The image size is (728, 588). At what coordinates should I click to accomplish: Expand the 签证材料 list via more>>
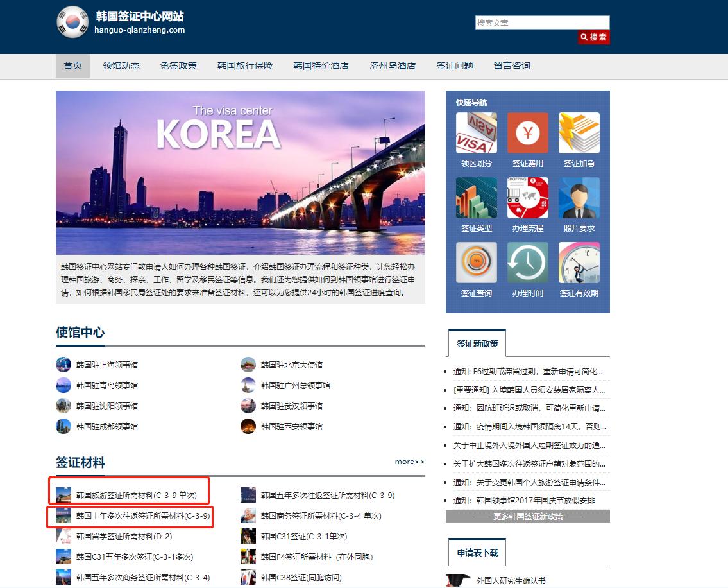tap(409, 462)
